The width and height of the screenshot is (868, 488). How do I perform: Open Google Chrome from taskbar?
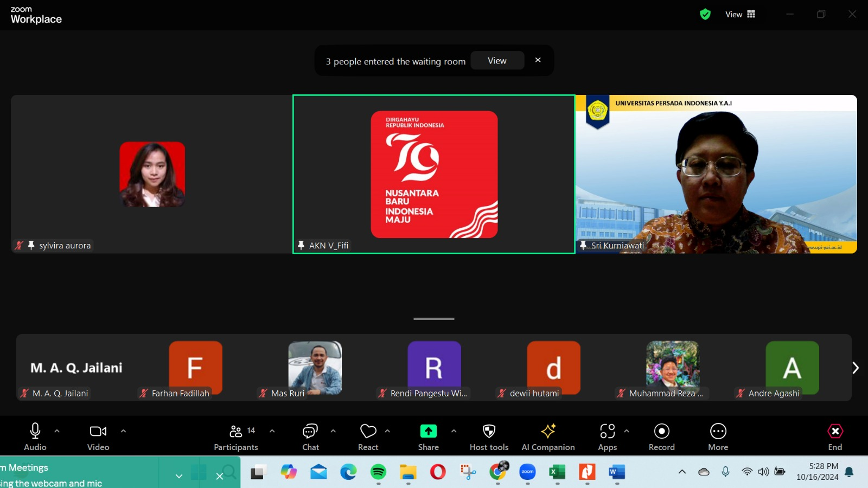[x=498, y=472]
